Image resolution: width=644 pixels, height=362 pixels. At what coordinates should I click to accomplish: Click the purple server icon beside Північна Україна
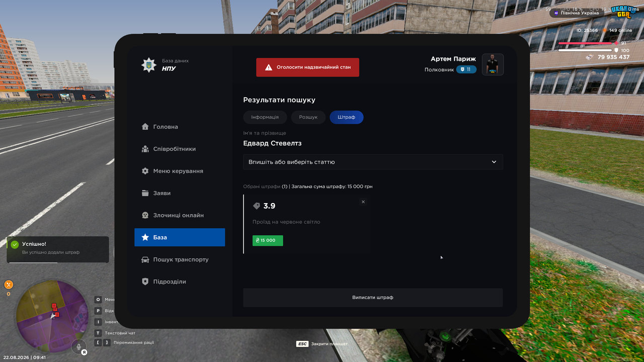click(x=556, y=13)
